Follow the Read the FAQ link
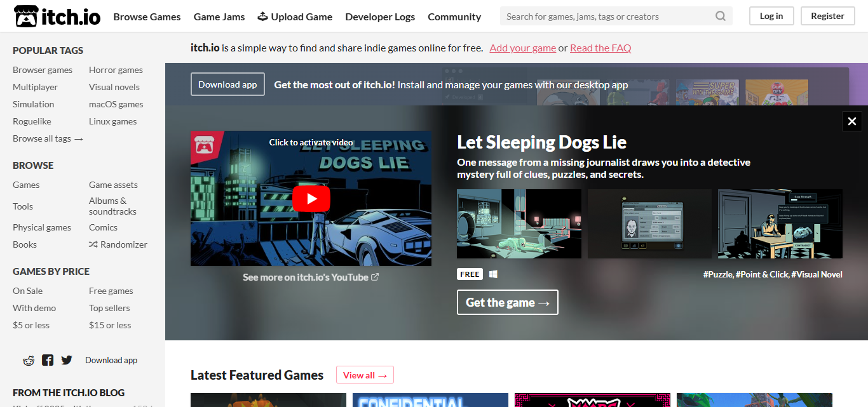The width and height of the screenshot is (868, 407). tap(600, 48)
